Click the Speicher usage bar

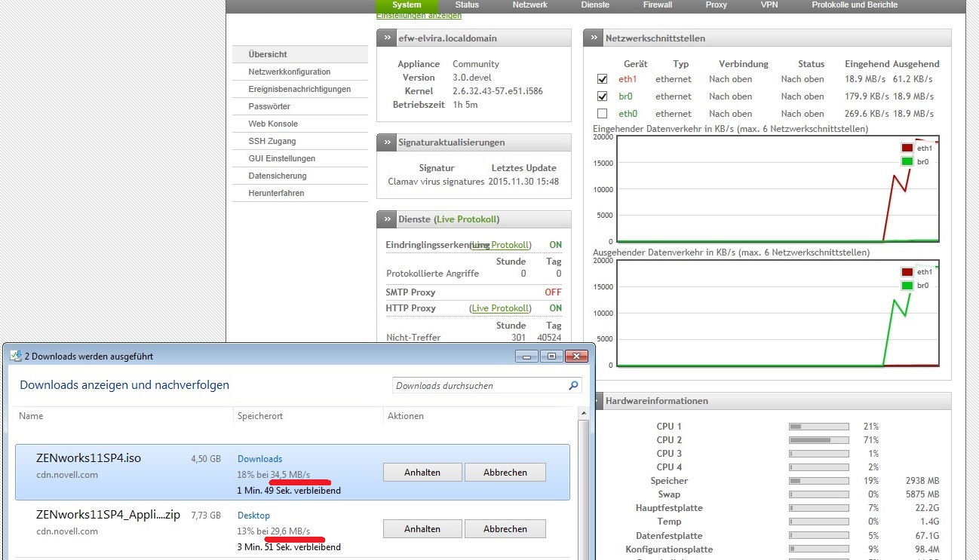(x=819, y=481)
